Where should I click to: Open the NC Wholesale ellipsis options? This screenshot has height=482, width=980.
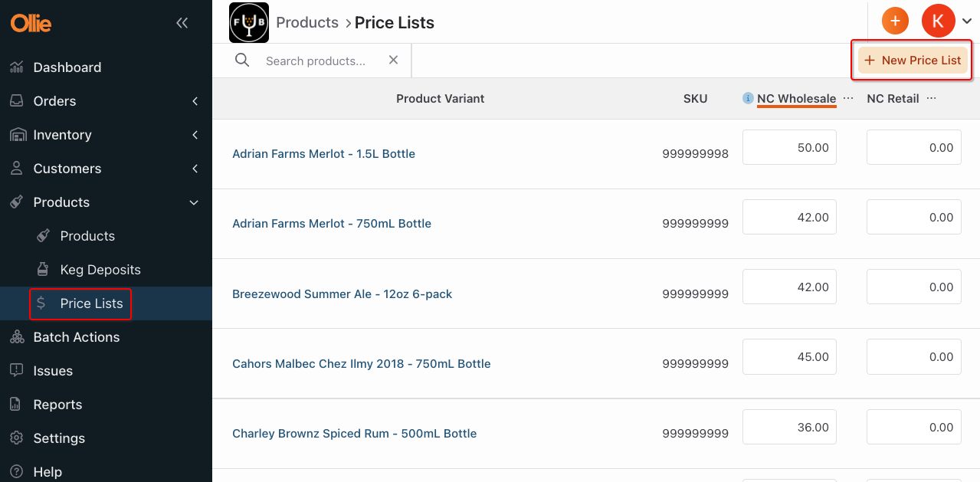pos(848,98)
